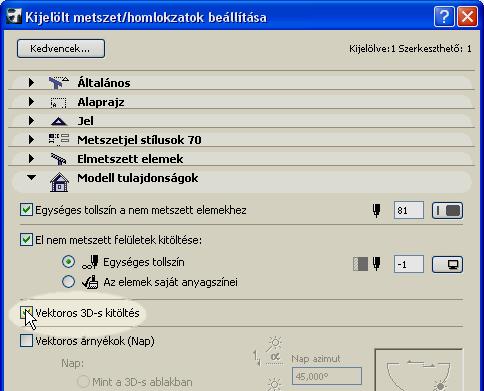The width and height of the screenshot is (484, 391).
Task: Click the pen number field showing 81
Action: coord(409,210)
